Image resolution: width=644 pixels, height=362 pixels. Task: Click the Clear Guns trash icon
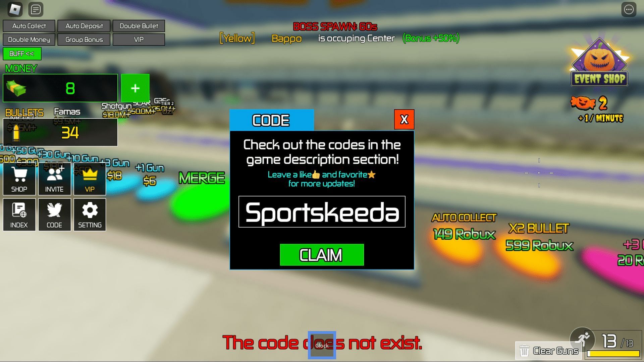[524, 350]
